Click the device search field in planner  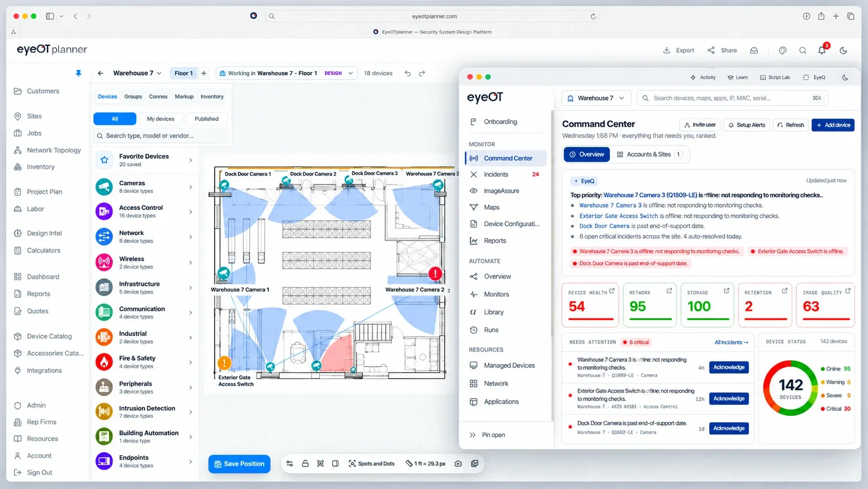[x=161, y=136]
